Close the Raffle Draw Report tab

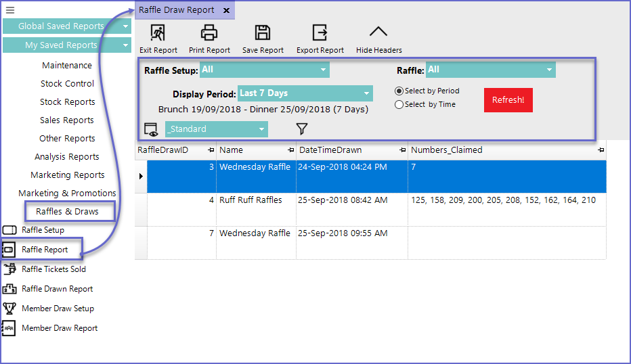(x=226, y=11)
